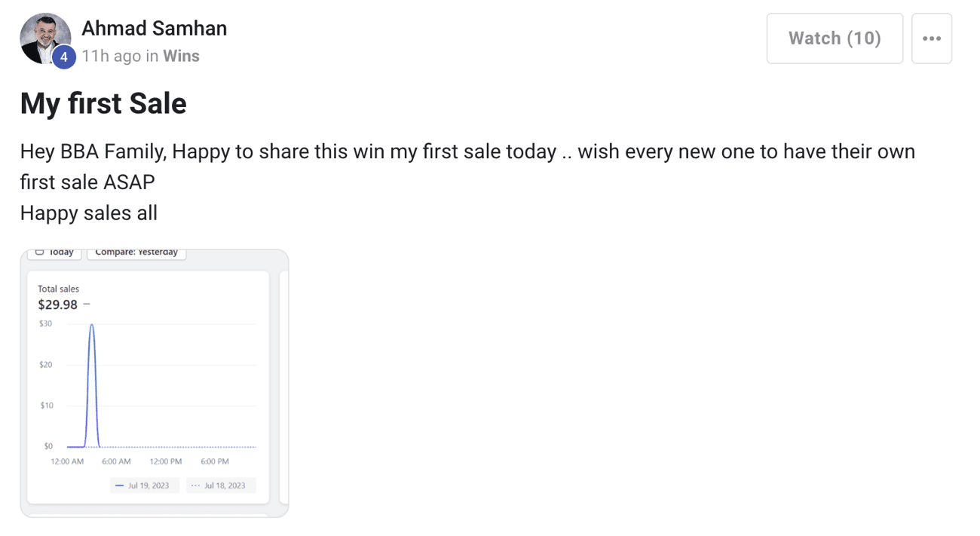The width and height of the screenshot is (980, 536).
Task: Click the 11h ago timestamp
Action: tap(111, 56)
